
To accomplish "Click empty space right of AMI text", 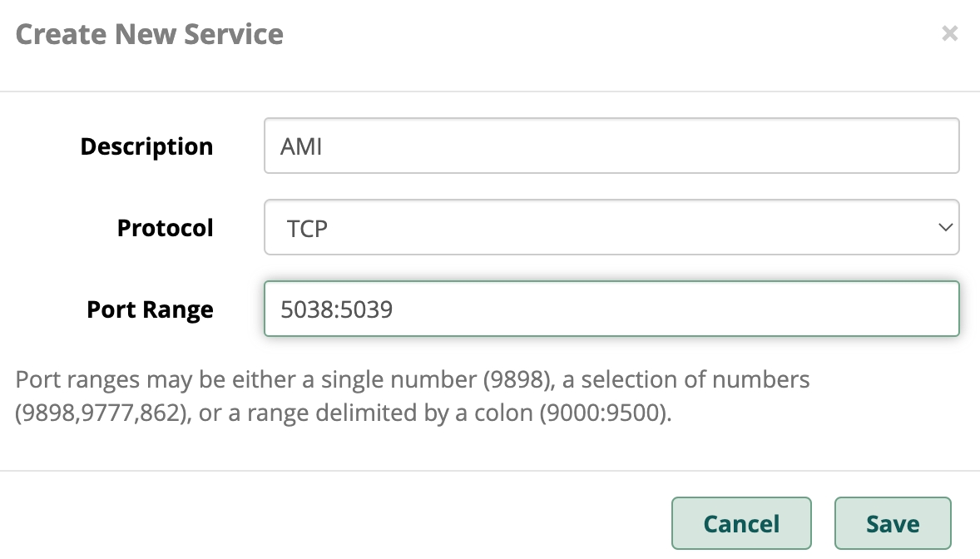I will click(x=632, y=146).
